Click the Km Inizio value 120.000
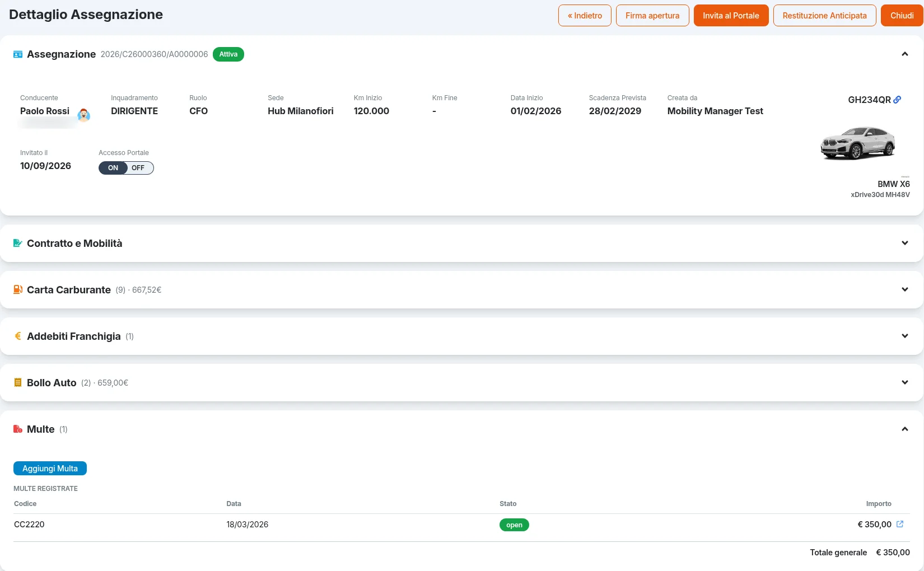The height and width of the screenshot is (571, 924). (x=371, y=111)
